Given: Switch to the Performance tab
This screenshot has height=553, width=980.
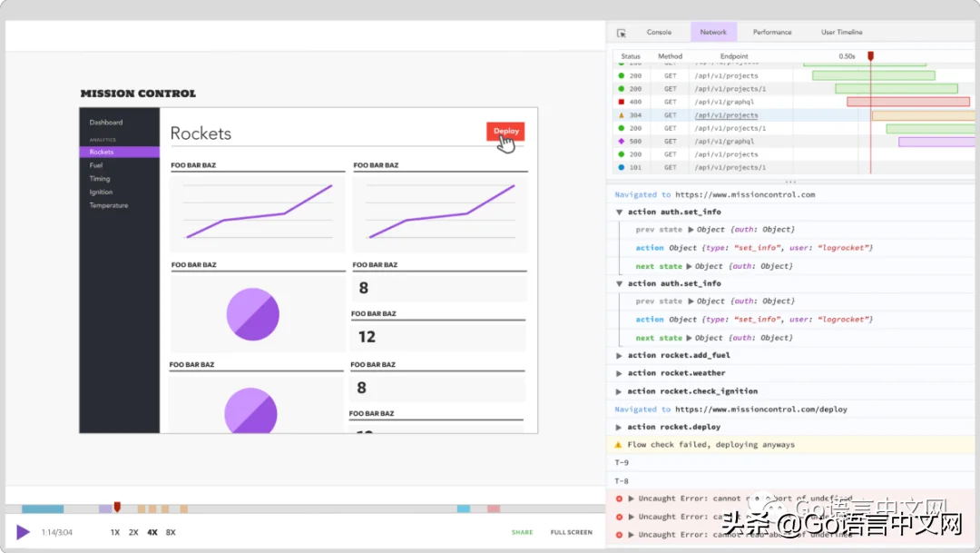Looking at the screenshot, I should (772, 32).
